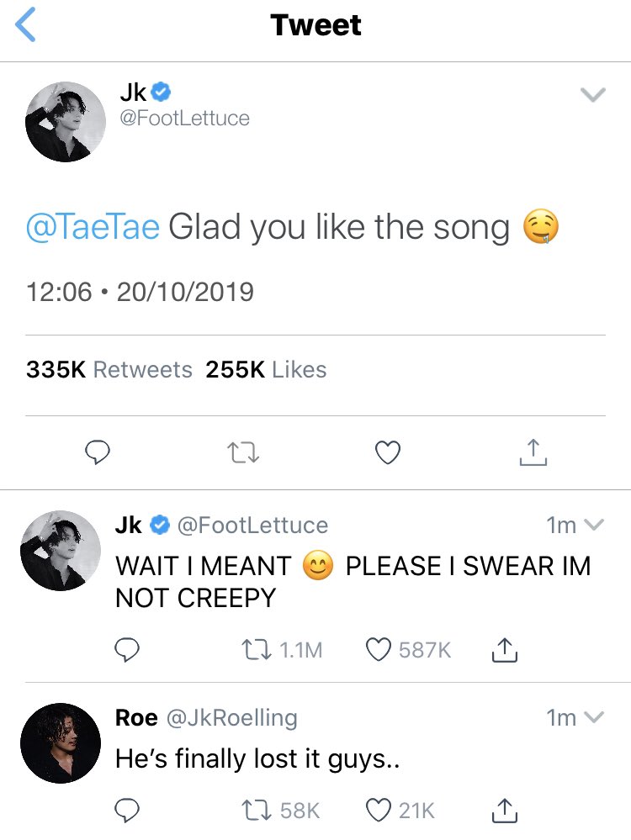
Task: Like the main tweet with heart icon
Action: coord(388,452)
